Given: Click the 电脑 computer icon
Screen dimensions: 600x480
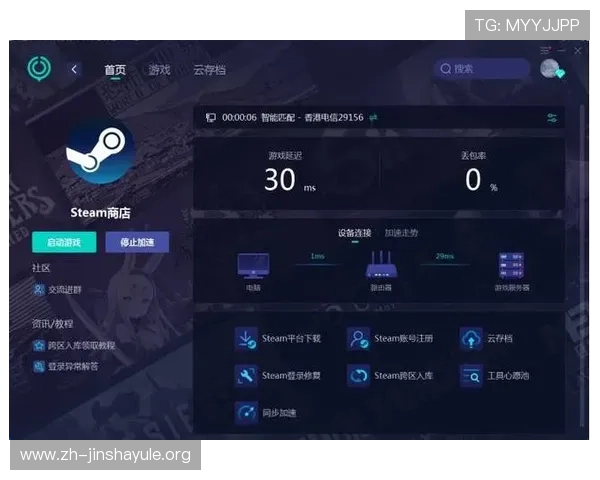Looking at the screenshot, I should pyautogui.click(x=253, y=265).
